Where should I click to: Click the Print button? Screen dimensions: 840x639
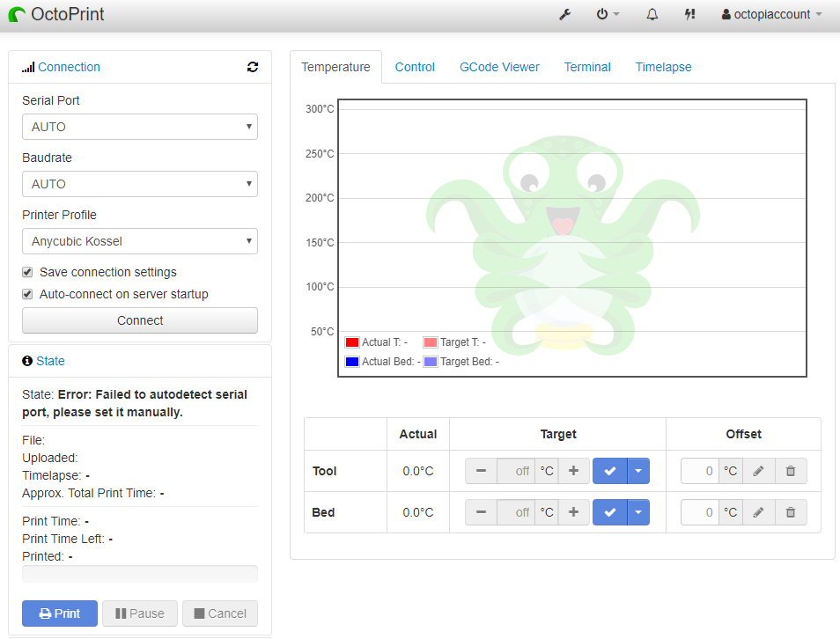(x=60, y=613)
